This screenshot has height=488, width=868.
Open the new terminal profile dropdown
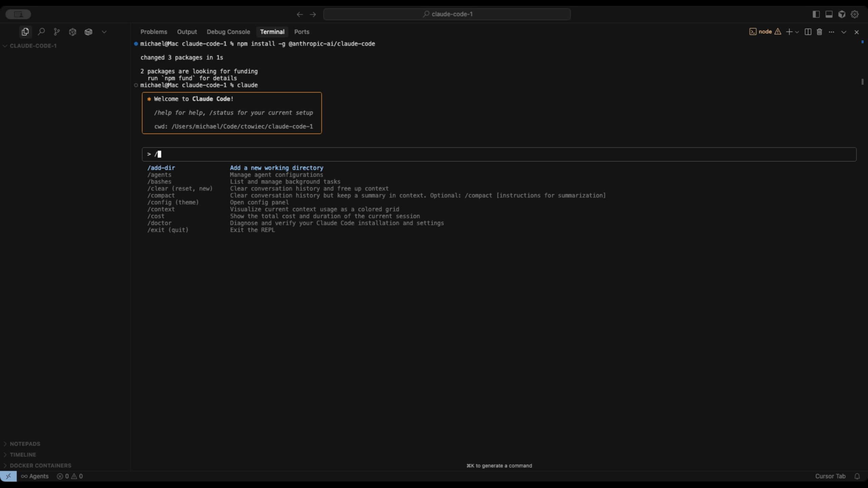pos(797,32)
